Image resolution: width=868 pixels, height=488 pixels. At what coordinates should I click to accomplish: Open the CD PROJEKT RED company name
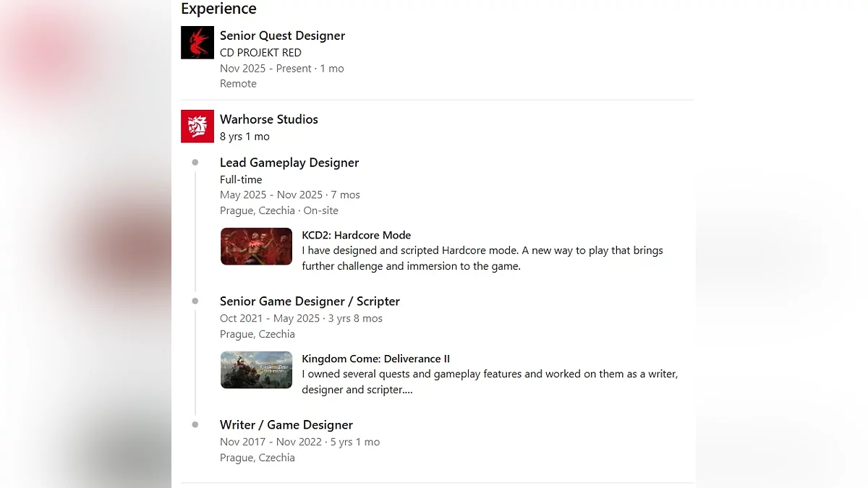click(x=260, y=53)
